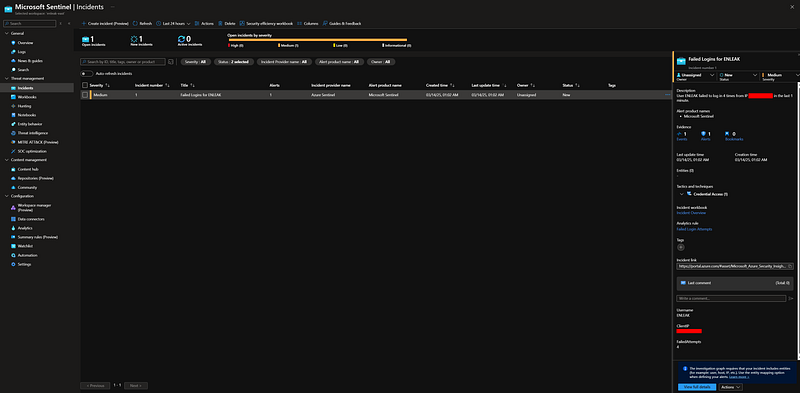Click View full details button
This screenshot has height=393, width=800.
point(697,387)
